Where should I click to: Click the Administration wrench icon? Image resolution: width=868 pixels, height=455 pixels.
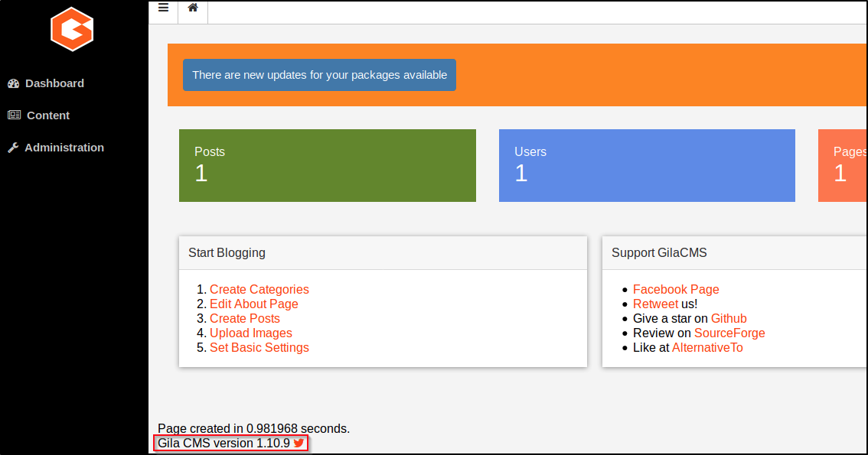[13, 148]
